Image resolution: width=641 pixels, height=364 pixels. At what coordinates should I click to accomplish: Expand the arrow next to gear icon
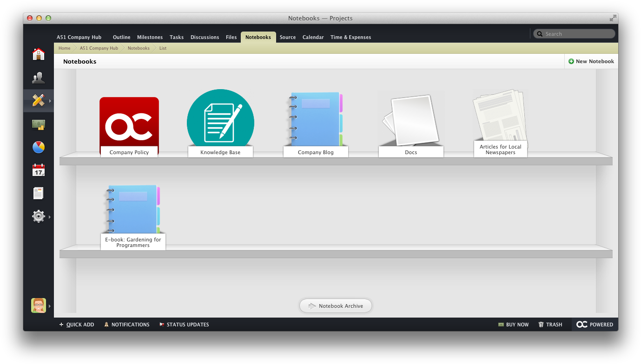[50, 217]
